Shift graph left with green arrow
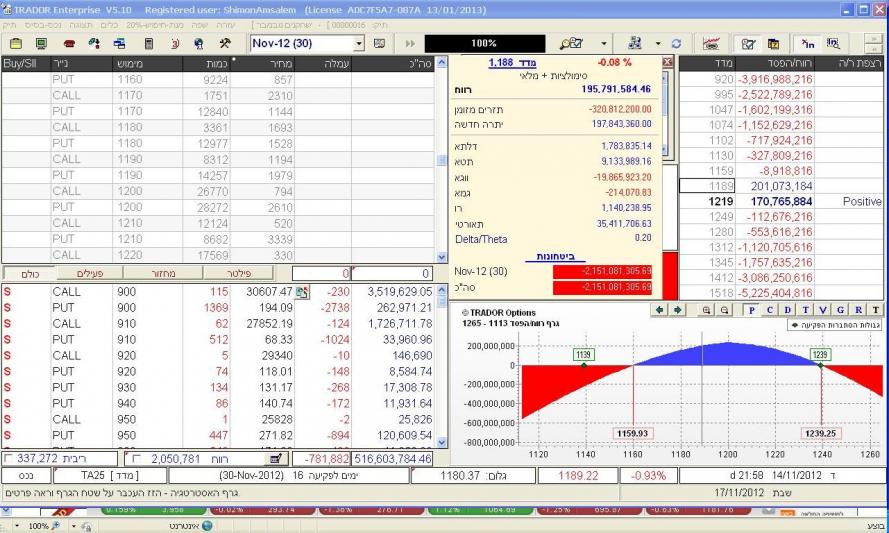889x533 pixels. 659,311
